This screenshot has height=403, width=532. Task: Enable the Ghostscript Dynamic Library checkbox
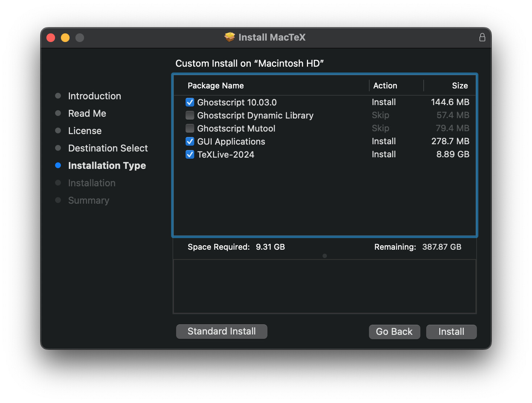(x=190, y=115)
